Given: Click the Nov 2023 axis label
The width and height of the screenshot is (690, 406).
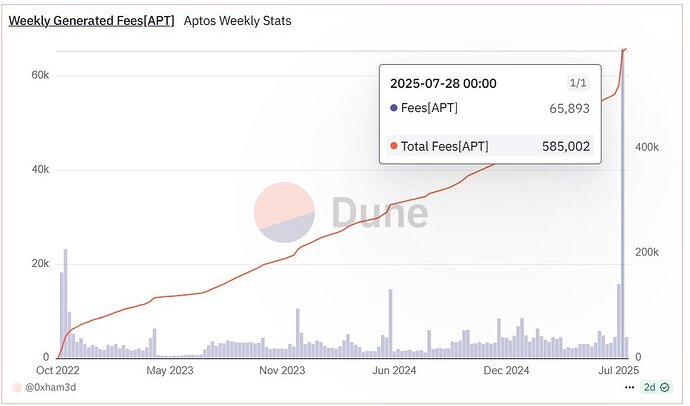Looking at the screenshot, I should point(282,370).
